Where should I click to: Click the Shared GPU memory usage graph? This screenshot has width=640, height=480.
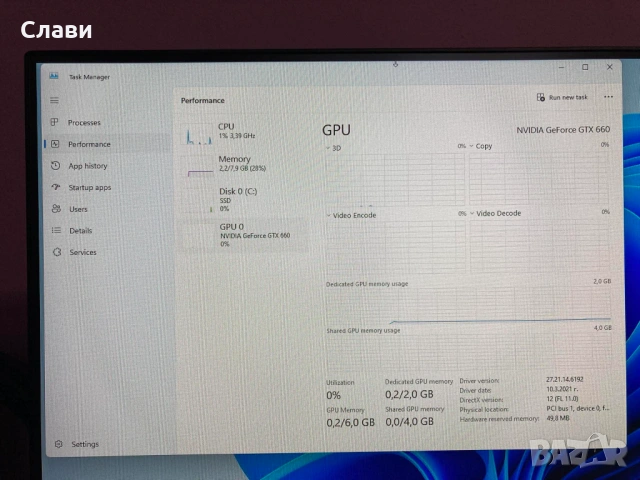coord(469,351)
